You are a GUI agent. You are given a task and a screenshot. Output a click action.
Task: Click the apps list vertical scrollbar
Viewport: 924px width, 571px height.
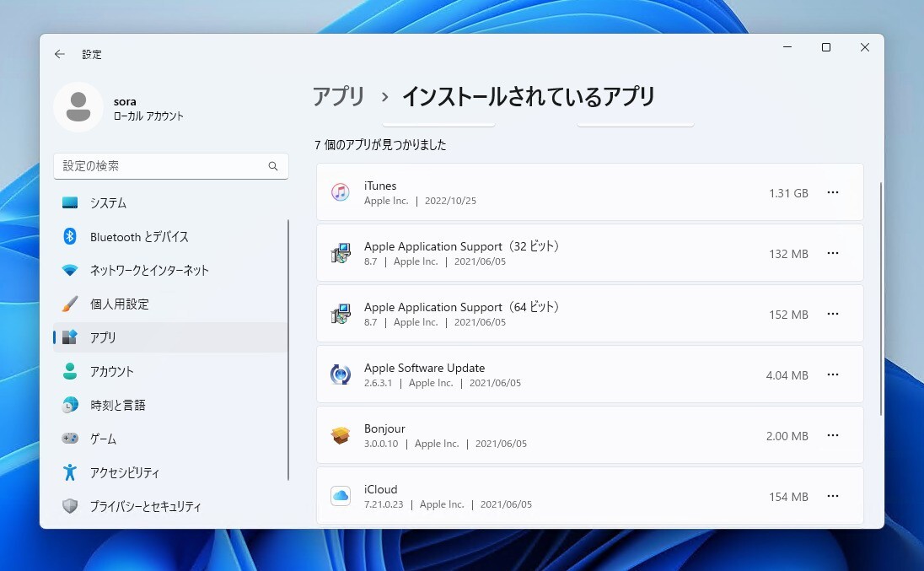click(881, 299)
